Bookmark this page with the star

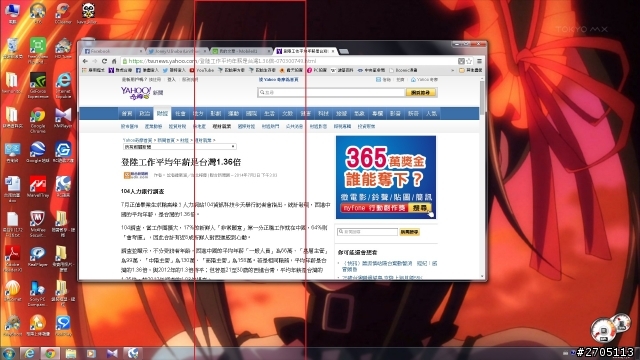[469, 61]
